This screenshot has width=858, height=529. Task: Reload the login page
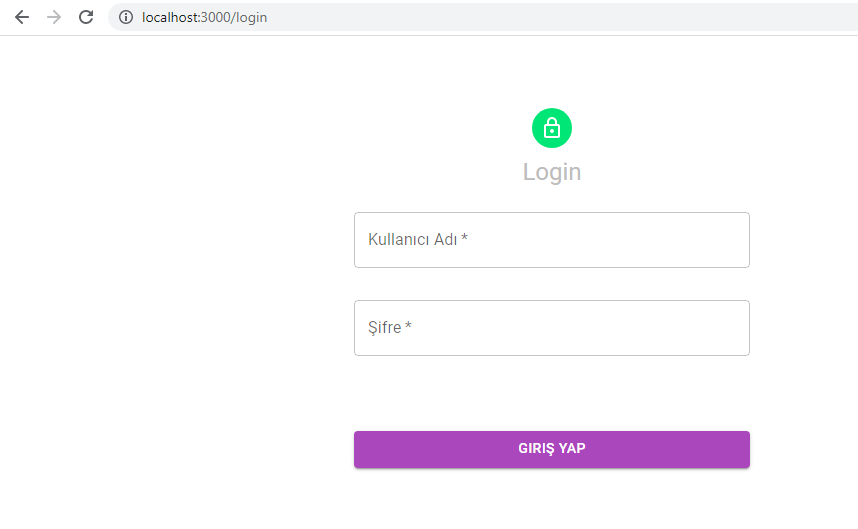click(x=86, y=18)
